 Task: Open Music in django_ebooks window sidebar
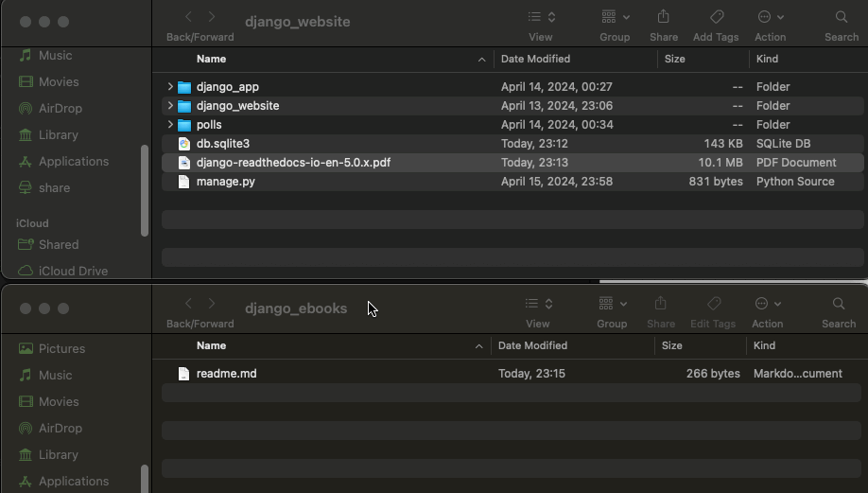45,376
